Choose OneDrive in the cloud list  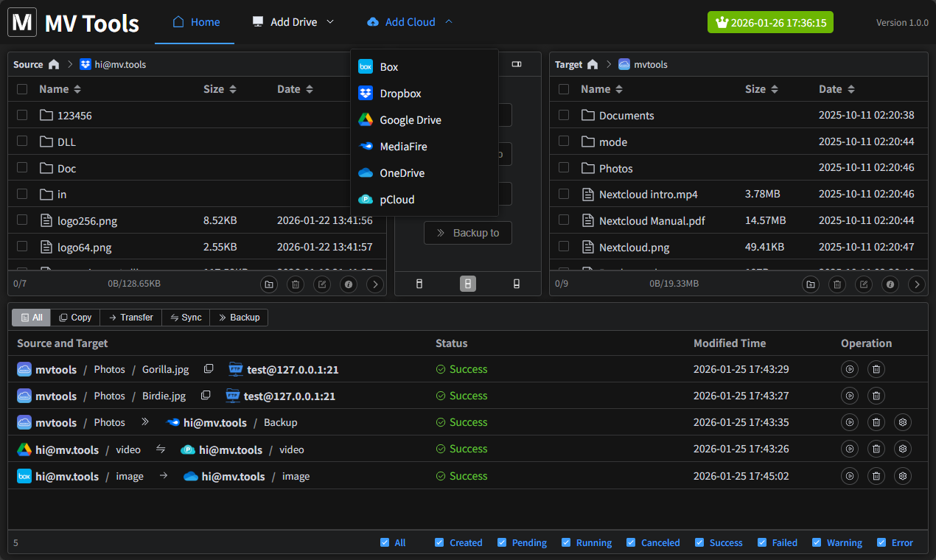click(404, 172)
